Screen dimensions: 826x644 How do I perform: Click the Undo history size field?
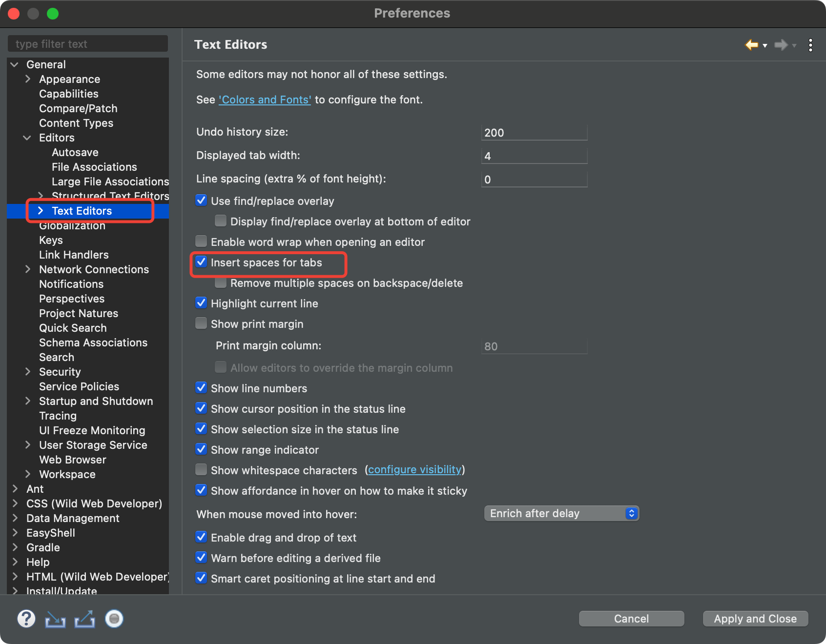pyautogui.click(x=534, y=132)
